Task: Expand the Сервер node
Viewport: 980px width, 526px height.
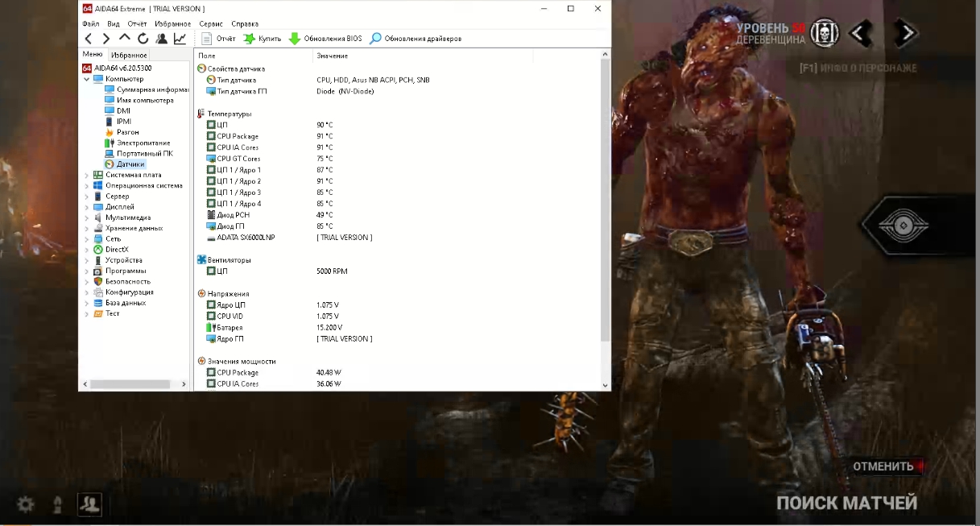Action: 87,196
